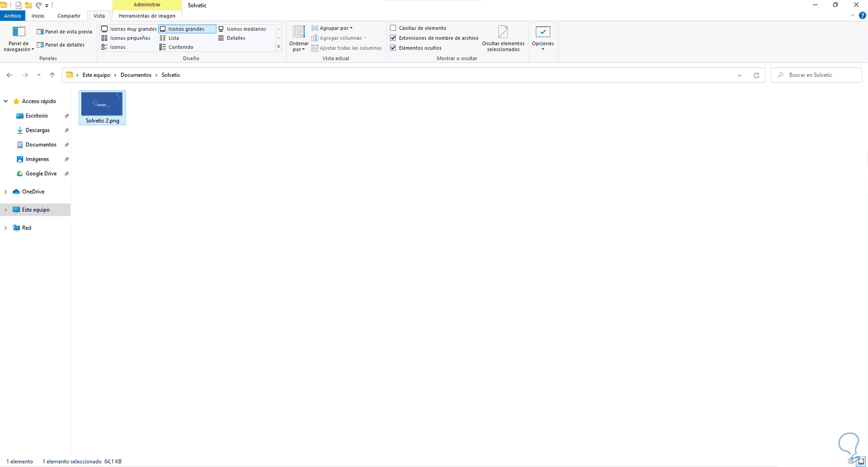This screenshot has height=467, width=868.
Task: Select the Contenido layout
Action: click(176, 47)
